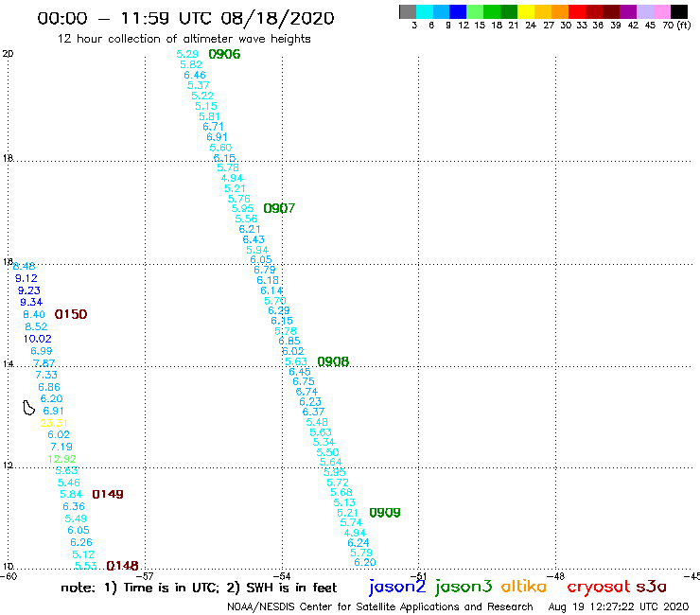Click the island outline near longitude -60
The image size is (700, 615).
click(28, 408)
